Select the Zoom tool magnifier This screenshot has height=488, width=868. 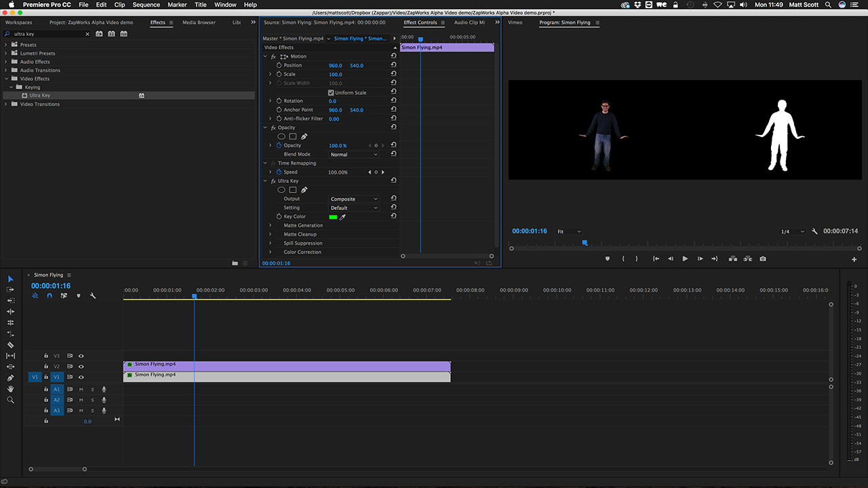point(10,400)
